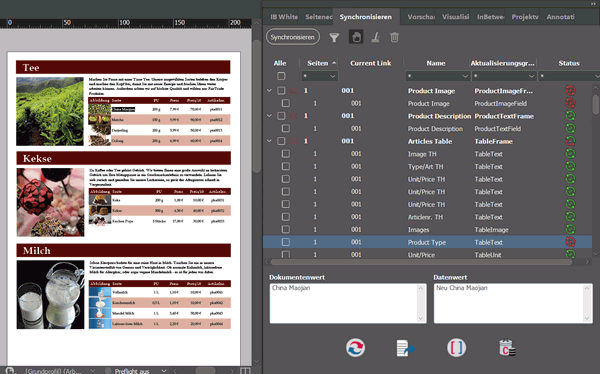This screenshot has height=374, width=600.
Task: Switch to the IB White tab
Action: click(284, 17)
